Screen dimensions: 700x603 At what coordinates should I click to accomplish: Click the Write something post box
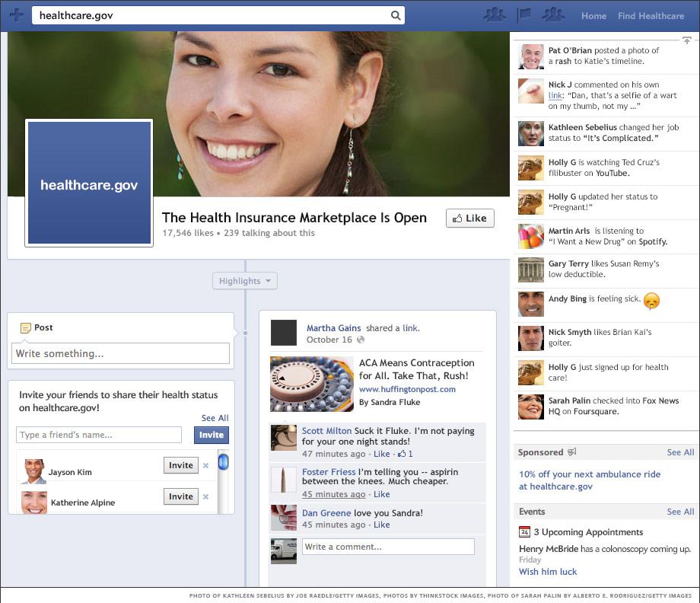click(120, 353)
